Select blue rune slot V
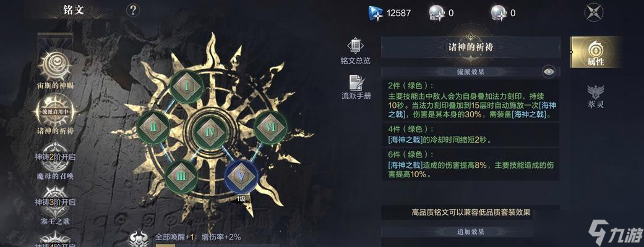644x247 pixels. (x=241, y=177)
